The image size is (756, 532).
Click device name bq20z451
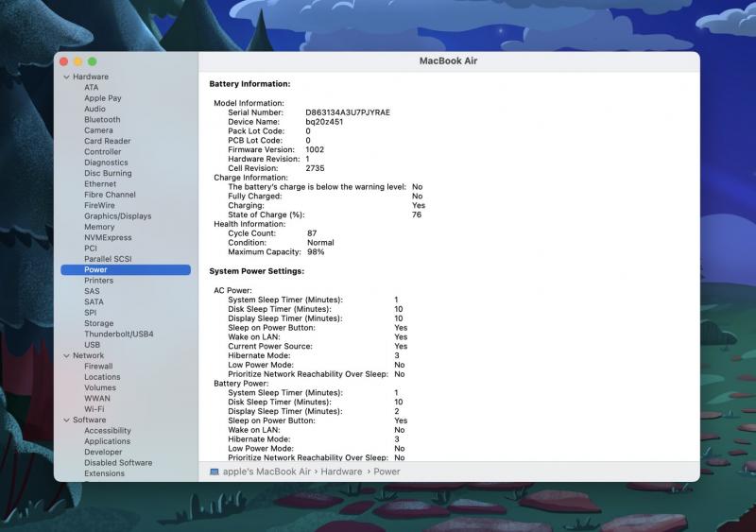(324, 122)
